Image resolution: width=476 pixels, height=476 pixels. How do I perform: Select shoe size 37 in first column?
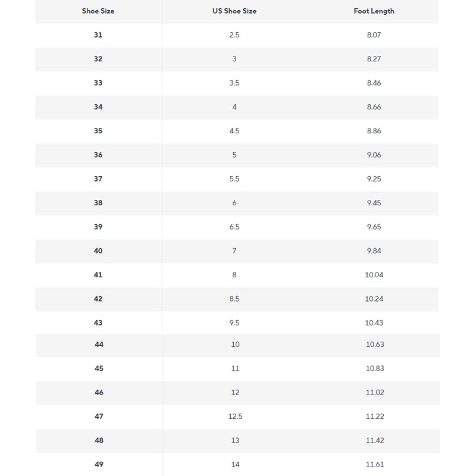tap(98, 179)
